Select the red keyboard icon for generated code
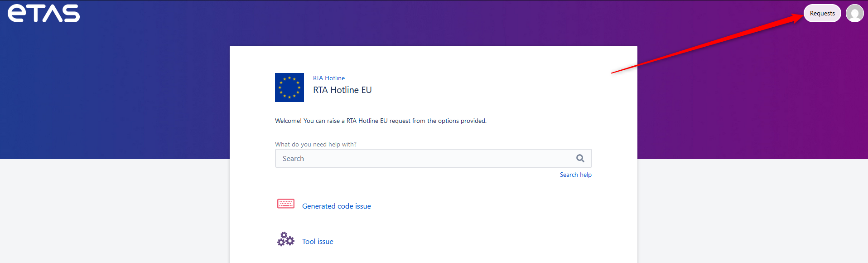The height and width of the screenshot is (263, 868). pyautogui.click(x=286, y=204)
